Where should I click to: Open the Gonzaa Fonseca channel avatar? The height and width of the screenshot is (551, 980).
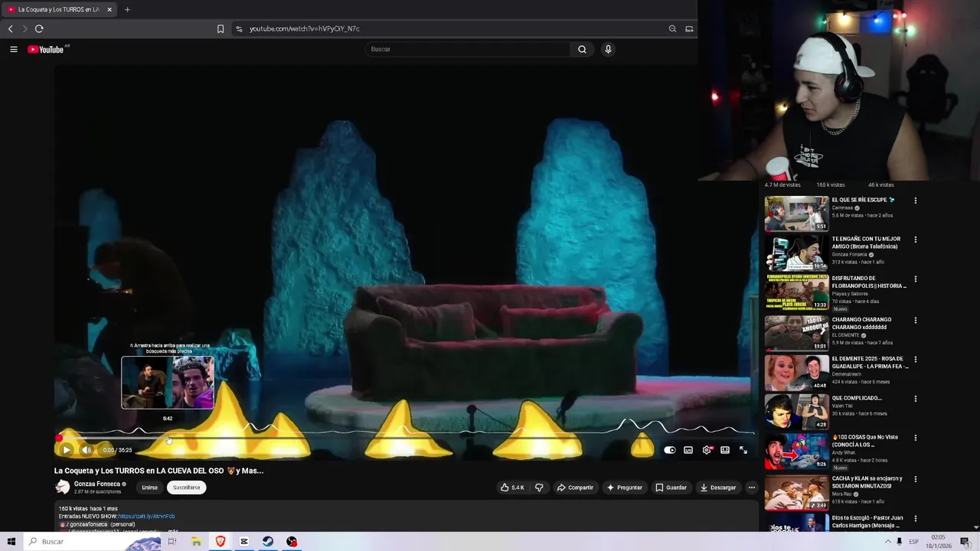pos(62,487)
